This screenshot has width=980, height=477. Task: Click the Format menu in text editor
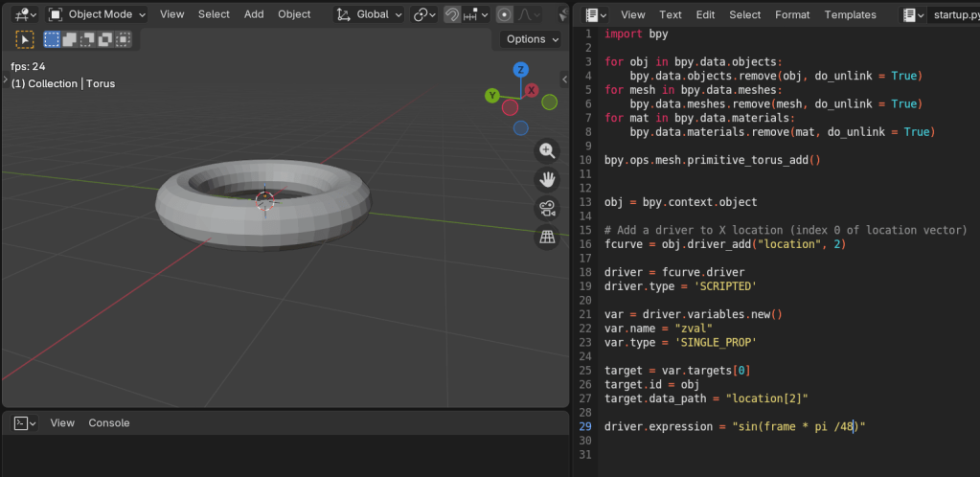[792, 14]
